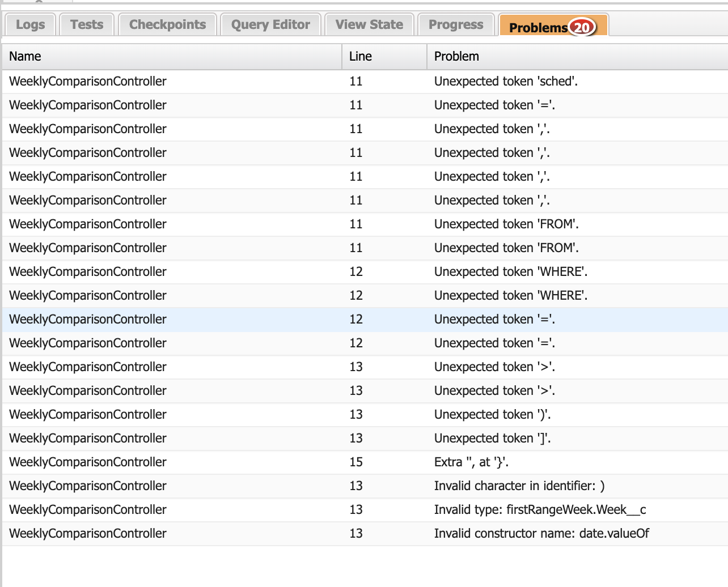Screen dimensions: 728x587
Task: Select the "Unexpected token ']'" problem row
Action: [x=492, y=439]
